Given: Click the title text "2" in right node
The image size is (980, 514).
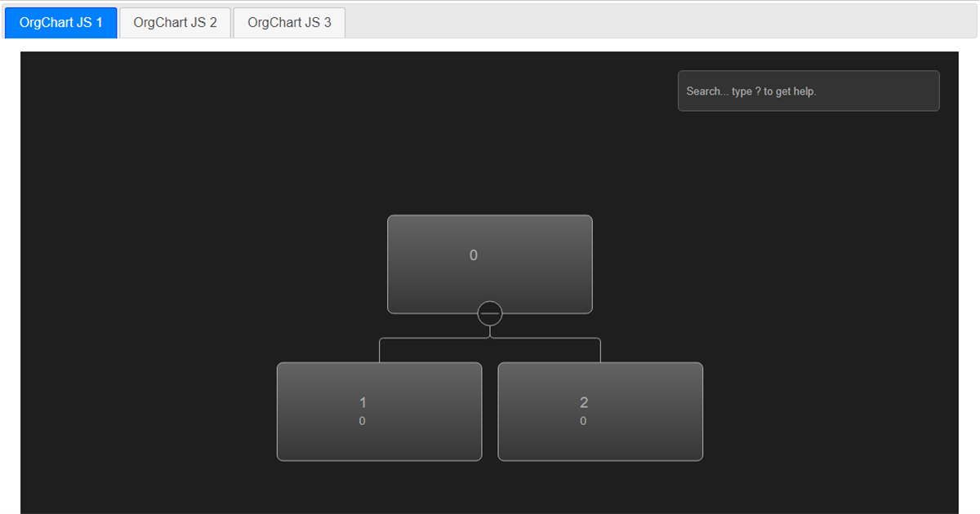Looking at the screenshot, I should pyautogui.click(x=584, y=402).
